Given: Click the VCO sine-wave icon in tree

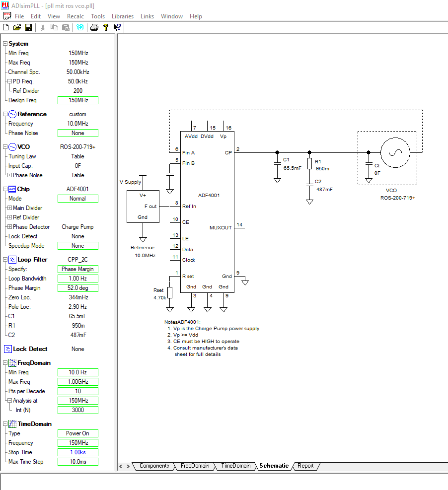Looking at the screenshot, I should click(12, 147).
